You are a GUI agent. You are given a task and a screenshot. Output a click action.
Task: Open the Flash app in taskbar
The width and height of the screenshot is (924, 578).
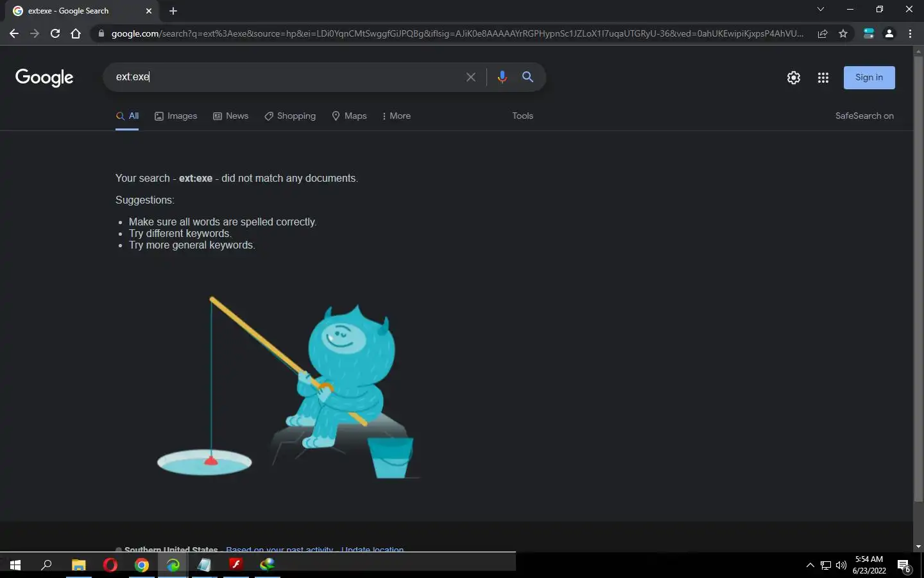coord(235,565)
